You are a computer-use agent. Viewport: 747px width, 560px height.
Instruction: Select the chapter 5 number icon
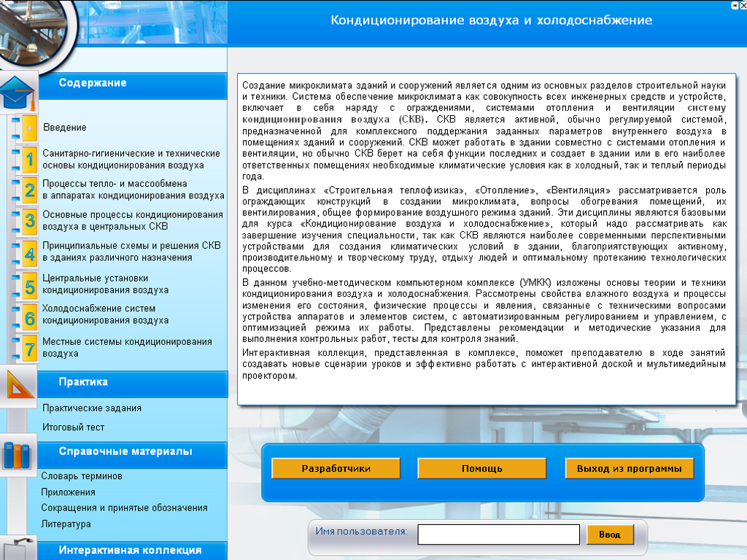click(x=29, y=287)
